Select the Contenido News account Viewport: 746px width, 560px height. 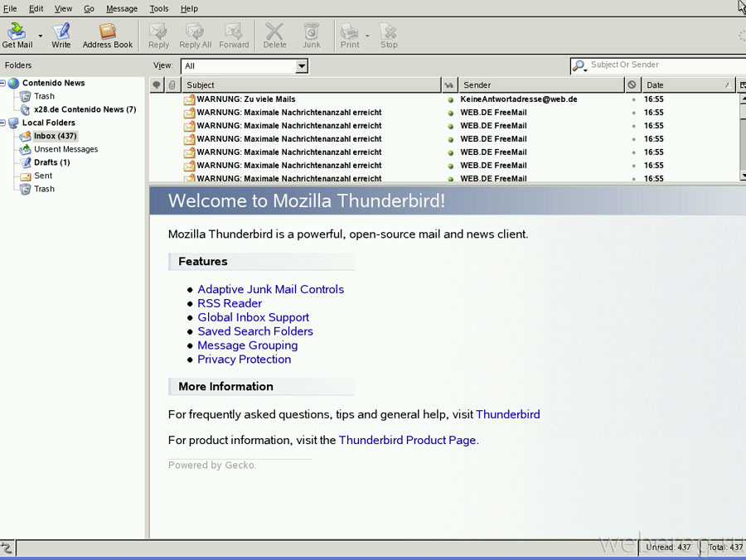pyautogui.click(x=53, y=83)
